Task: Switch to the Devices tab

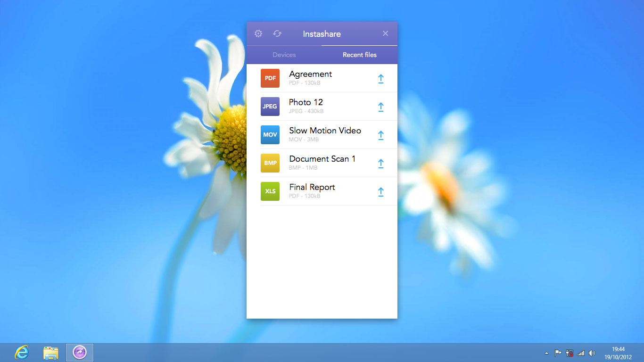Action: (284, 55)
